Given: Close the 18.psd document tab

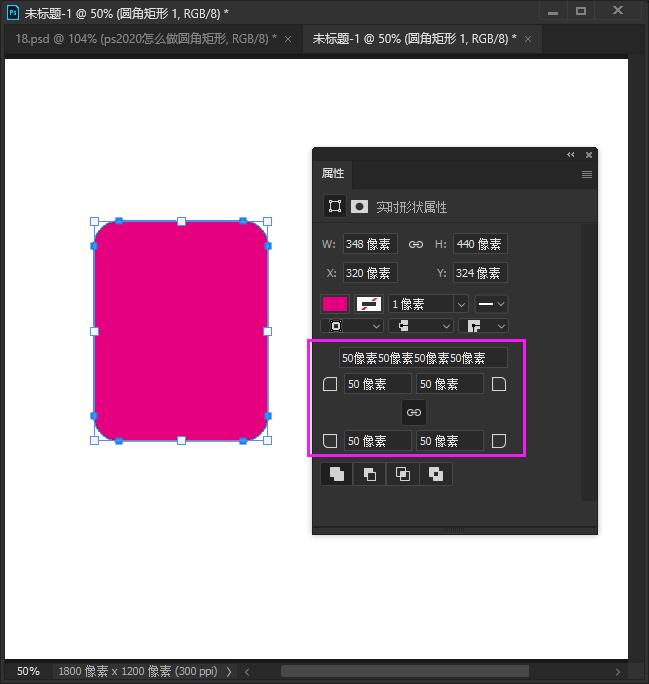Looking at the screenshot, I should click(288, 40).
